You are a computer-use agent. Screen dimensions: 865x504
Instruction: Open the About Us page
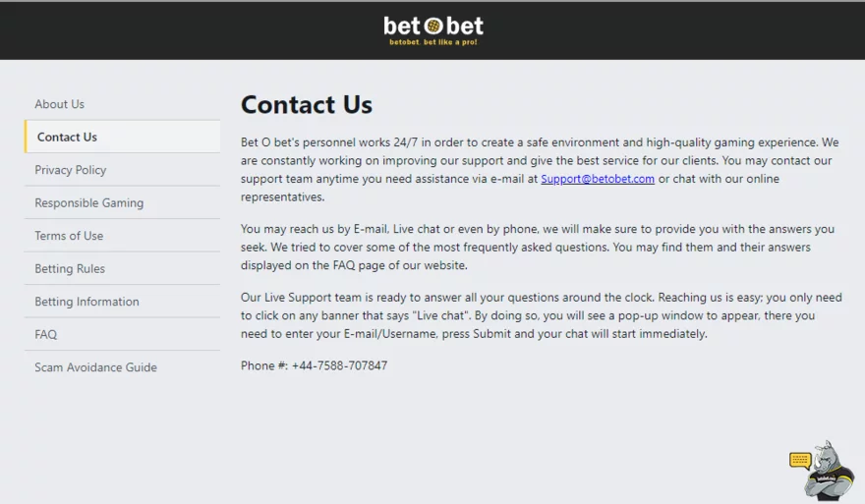[60, 104]
